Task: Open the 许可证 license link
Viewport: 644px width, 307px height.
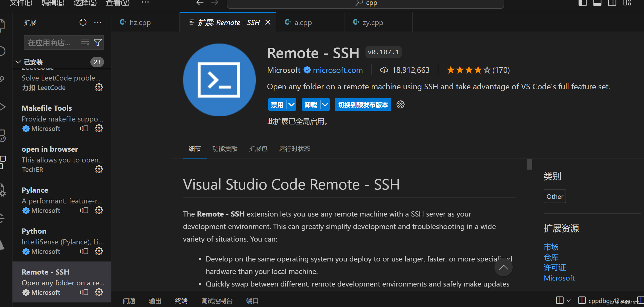Action: point(555,267)
